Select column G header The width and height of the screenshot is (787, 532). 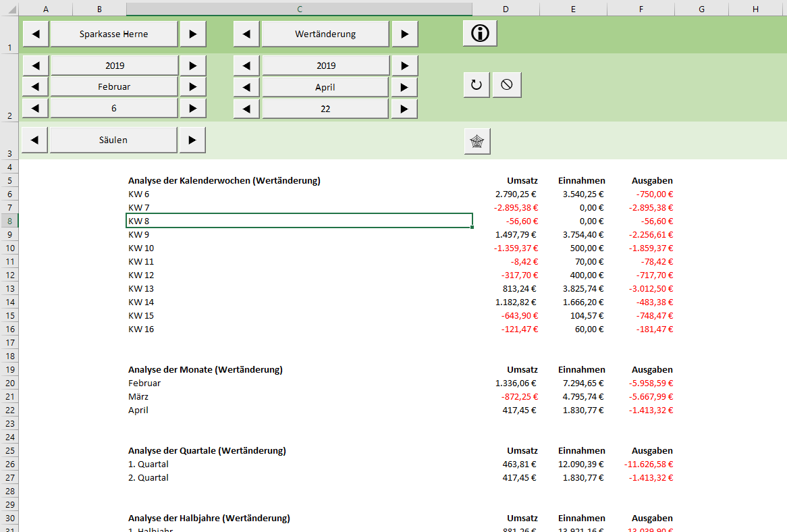pyautogui.click(x=702, y=9)
